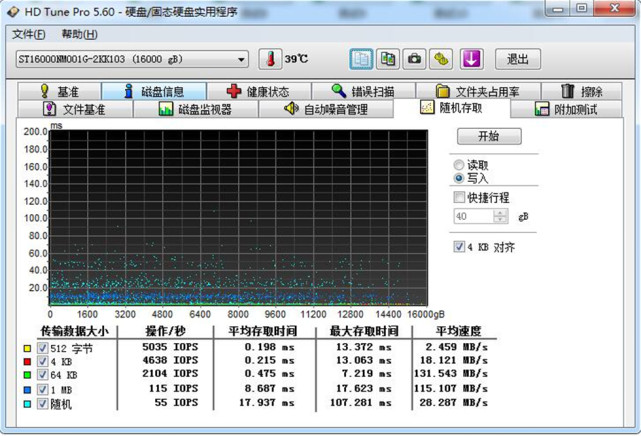Click the 退出 exit button
The image size is (641, 436).
coord(518,59)
